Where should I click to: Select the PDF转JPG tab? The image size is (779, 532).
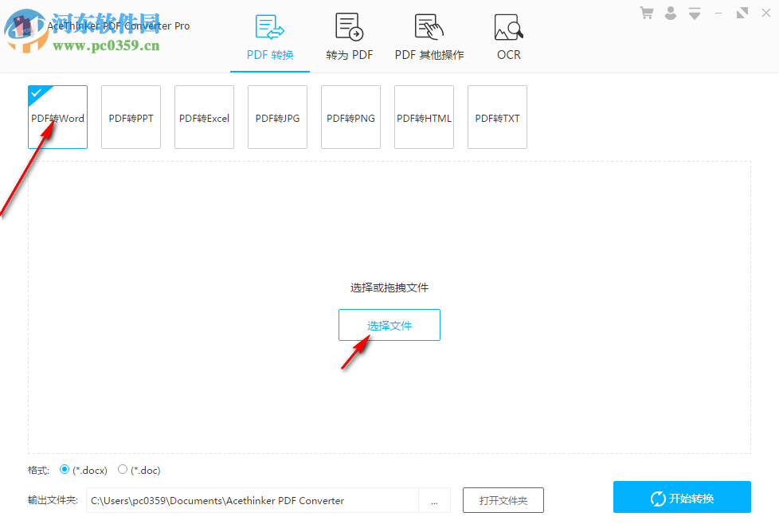point(277,117)
